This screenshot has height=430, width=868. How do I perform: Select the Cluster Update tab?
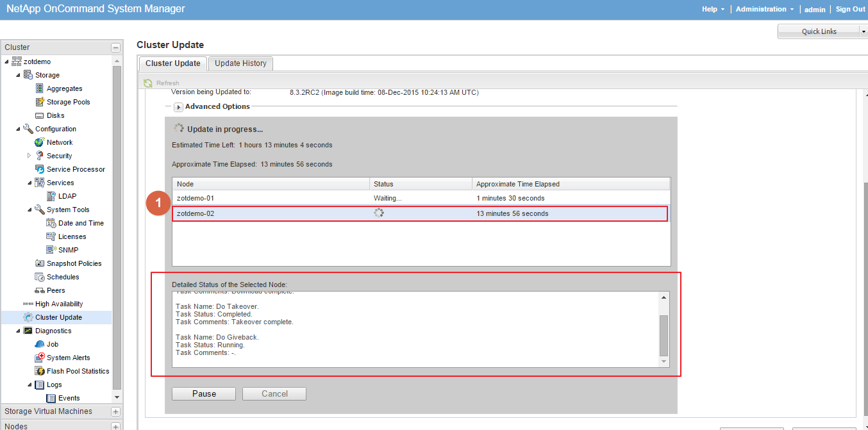click(x=173, y=63)
